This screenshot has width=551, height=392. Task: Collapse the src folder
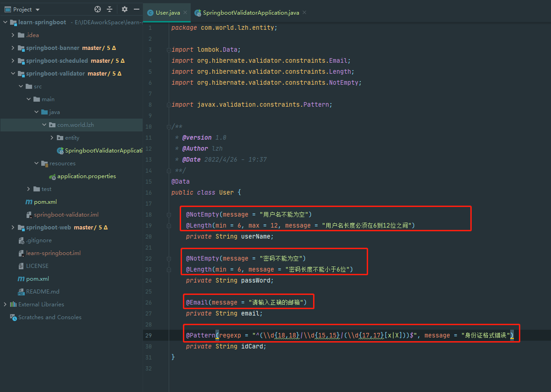(21, 87)
